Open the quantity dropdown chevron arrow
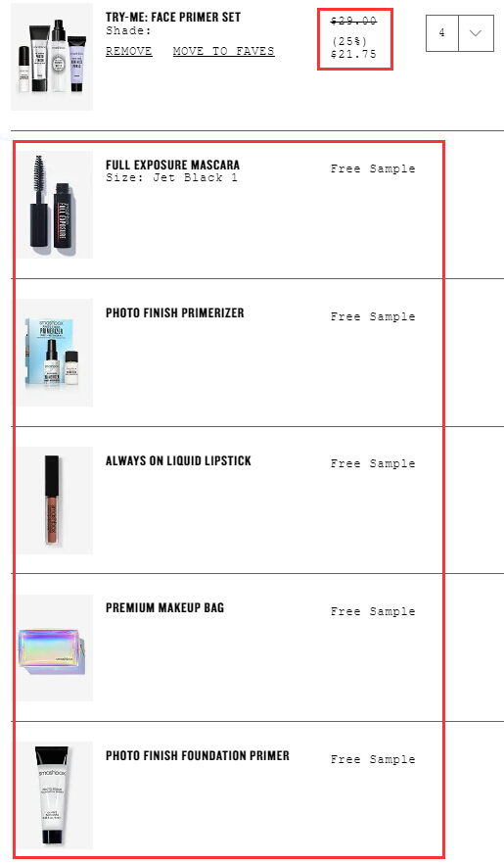Screen dimensions: 504x863 pos(476,33)
